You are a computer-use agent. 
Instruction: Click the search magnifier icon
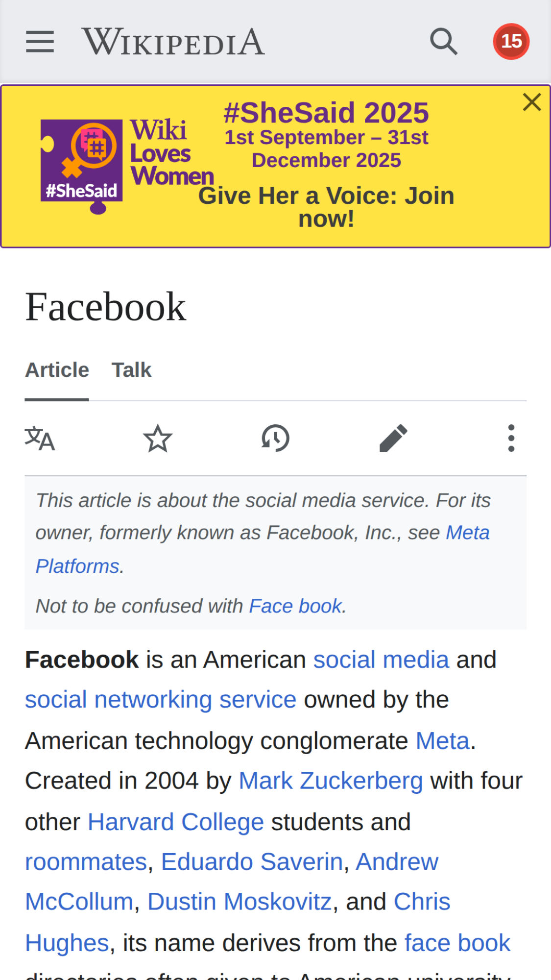(x=444, y=42)
